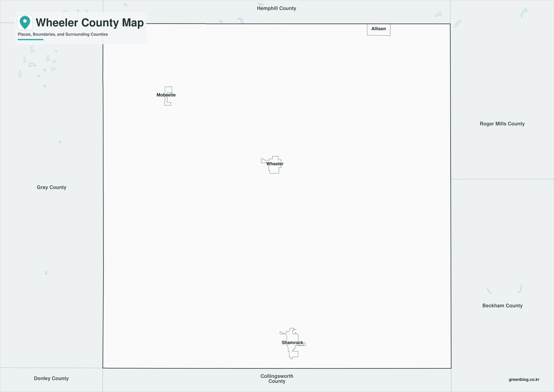Viewport: 554px width, 392px height.
Task: Select the Wheeler County Map title
Action: [x=90, y=23]
